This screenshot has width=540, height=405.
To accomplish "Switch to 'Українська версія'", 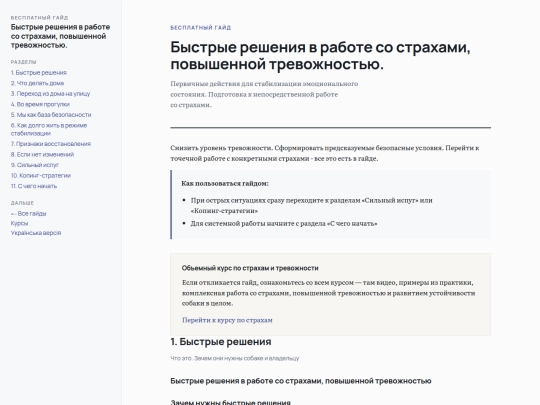I will (x=36, y=233).
